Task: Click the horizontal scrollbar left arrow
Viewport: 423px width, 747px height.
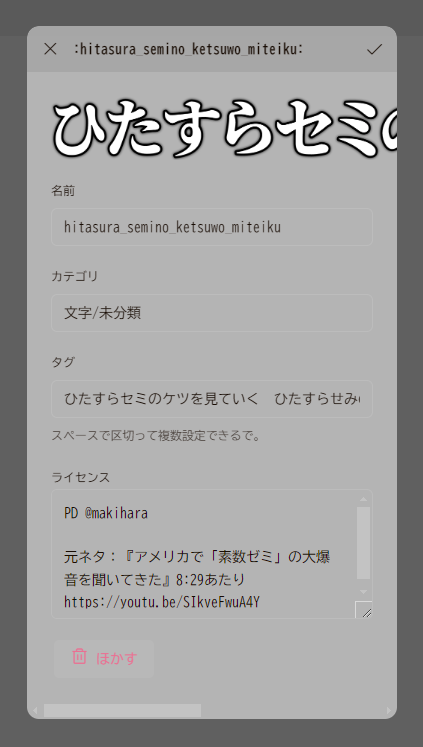Action: 36,711
